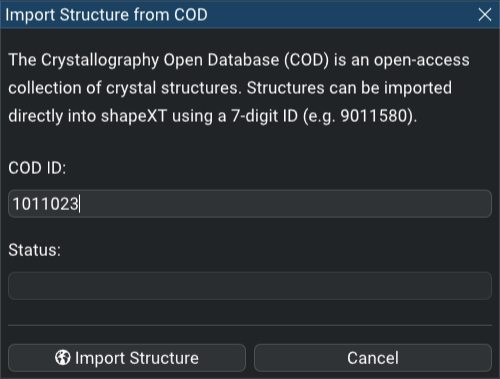The image size is (500, 379).
Task: Click the example ID 9011580 in description
Action: [x=373, y=116]
